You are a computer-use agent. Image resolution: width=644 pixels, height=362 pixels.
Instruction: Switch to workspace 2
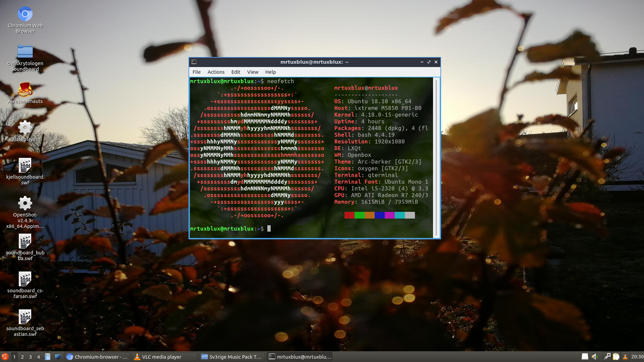(x=22, y=357)
